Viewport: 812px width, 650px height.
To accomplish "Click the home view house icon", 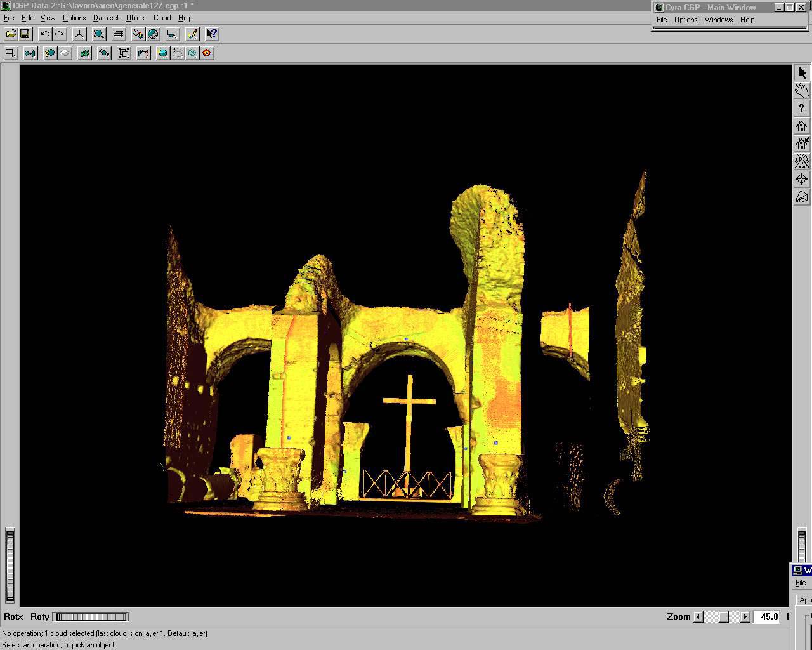I will coord(802,126).
